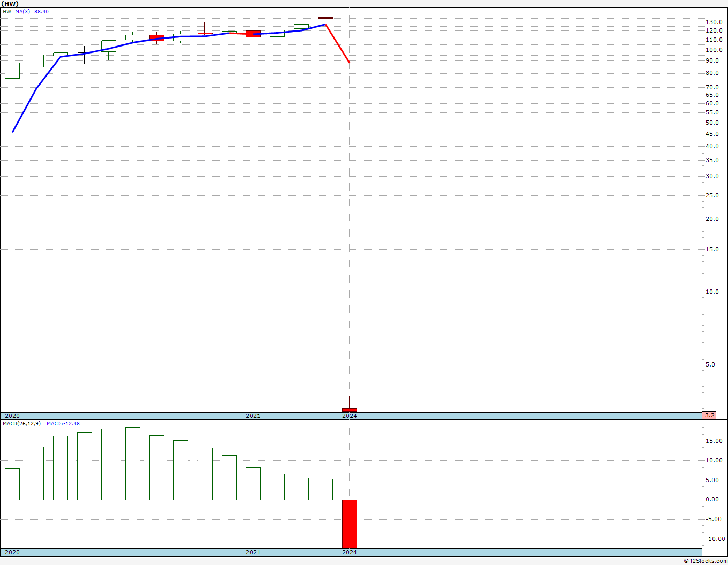
Task: Click the 30.0 price axis label
Action: click(x=712, y=176)
